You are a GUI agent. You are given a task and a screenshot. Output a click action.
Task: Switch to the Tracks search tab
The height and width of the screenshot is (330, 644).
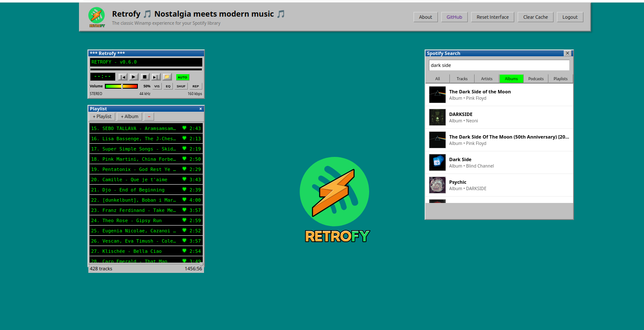click(462, 78)
